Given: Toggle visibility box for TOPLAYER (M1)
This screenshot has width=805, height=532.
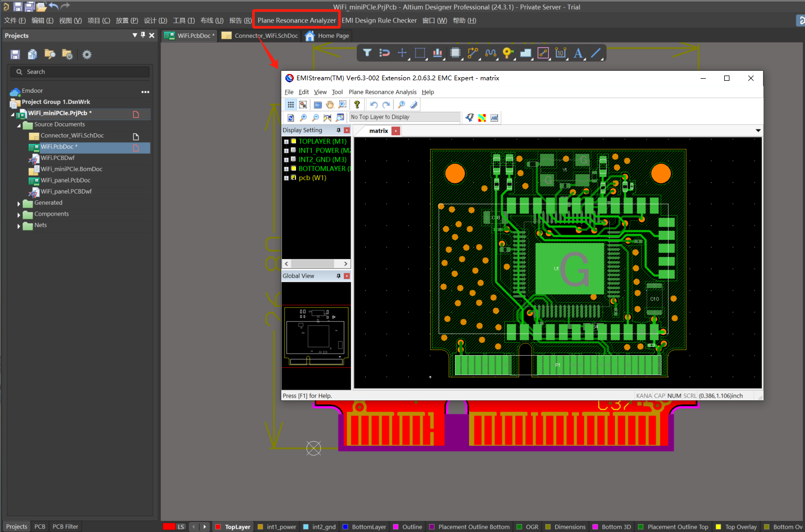Looking at the screenshot, I should click(x=293, y=141).
